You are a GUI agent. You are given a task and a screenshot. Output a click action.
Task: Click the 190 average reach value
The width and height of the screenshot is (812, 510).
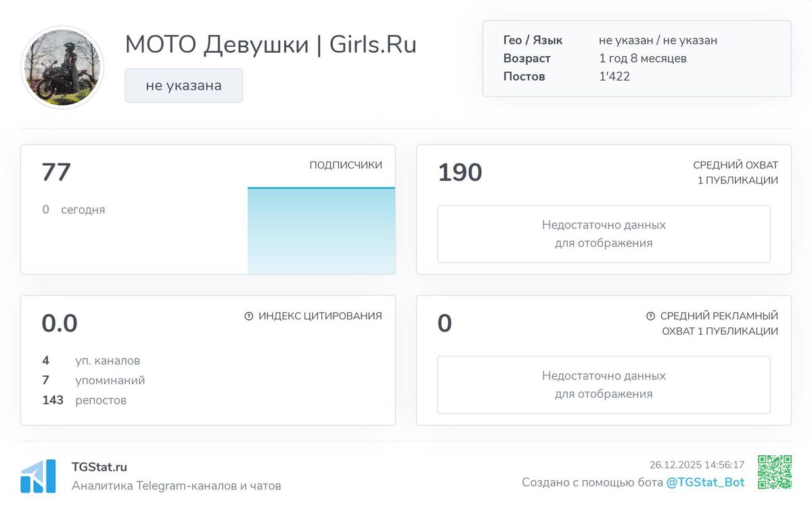click(460, 172)
